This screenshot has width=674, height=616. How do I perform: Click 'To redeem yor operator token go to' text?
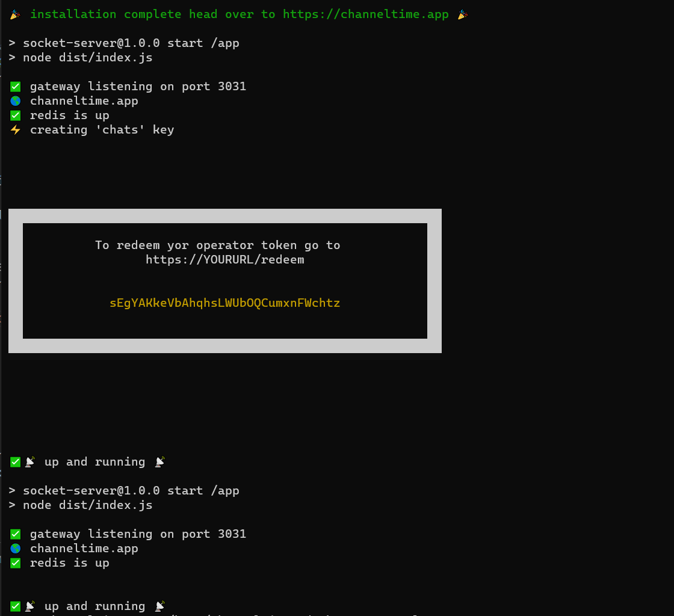coord(217,245)
